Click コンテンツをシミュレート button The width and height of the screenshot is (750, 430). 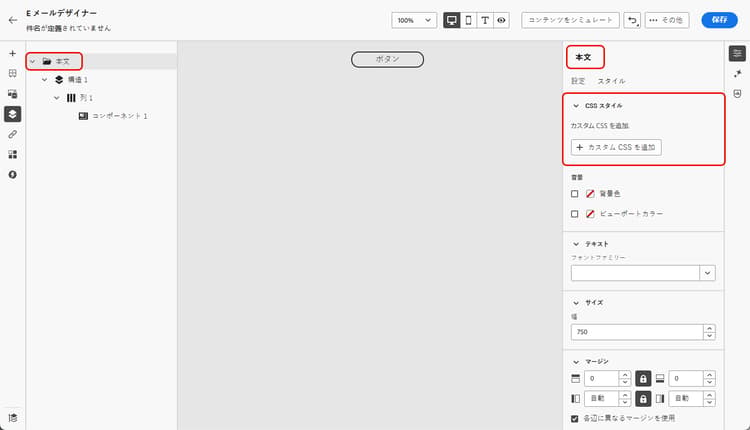[x=570, y=20]
